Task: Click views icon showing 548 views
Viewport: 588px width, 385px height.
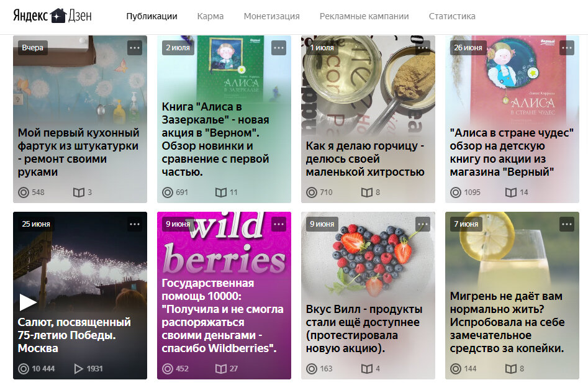Action: click(24, 192)
